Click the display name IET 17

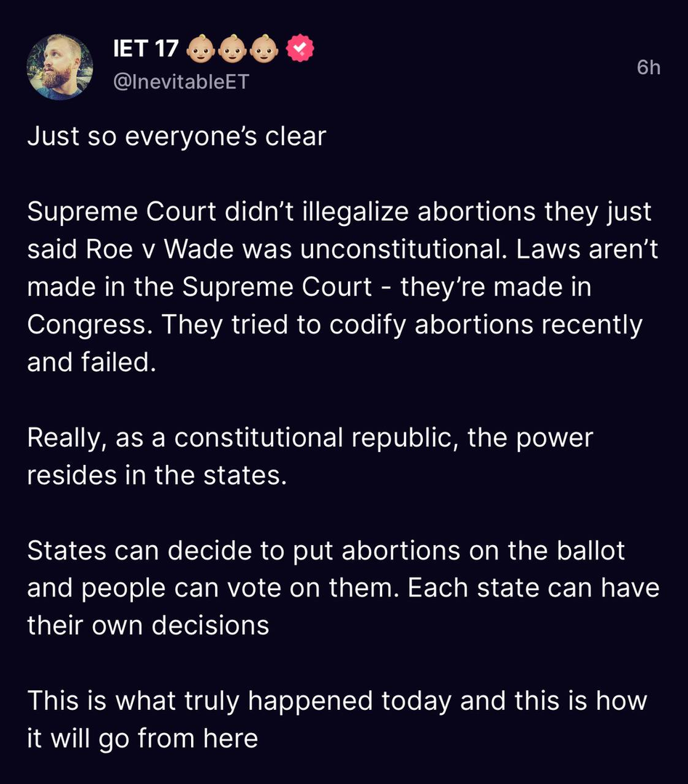146,49
